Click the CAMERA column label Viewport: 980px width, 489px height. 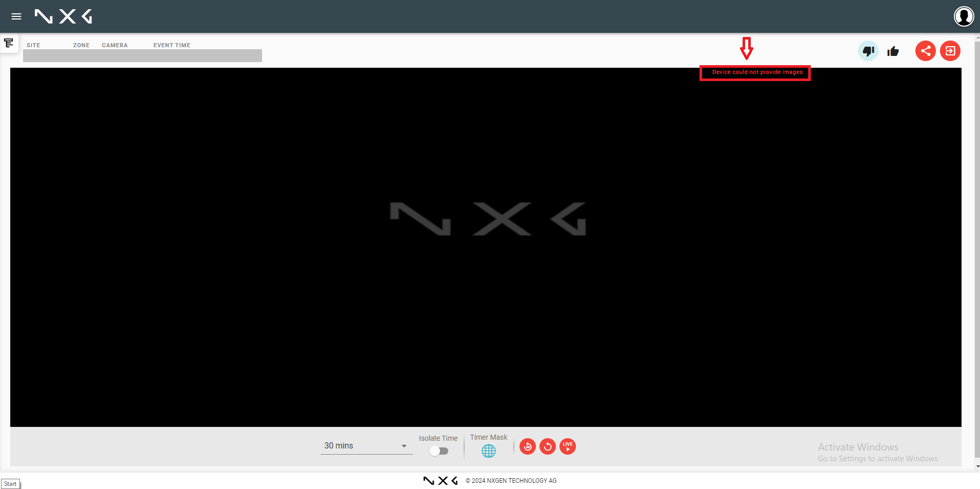coord(115,45)
